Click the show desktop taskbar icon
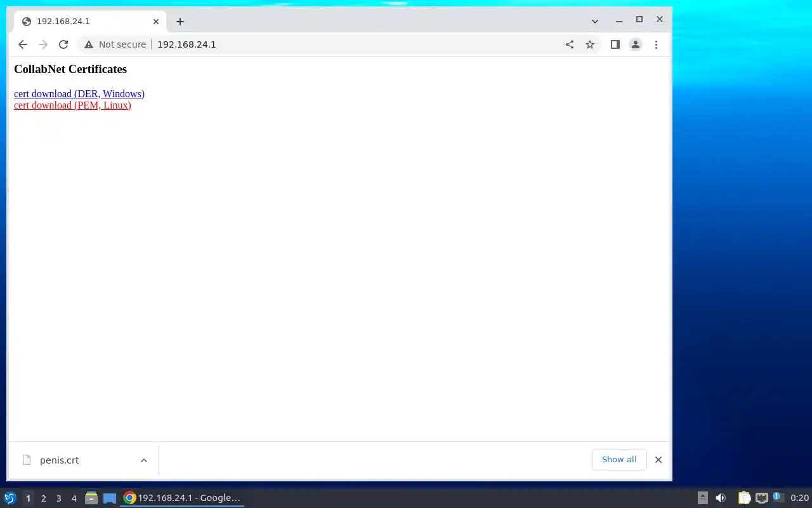Viewport: 812px width, 508px height. pos(110,498)
